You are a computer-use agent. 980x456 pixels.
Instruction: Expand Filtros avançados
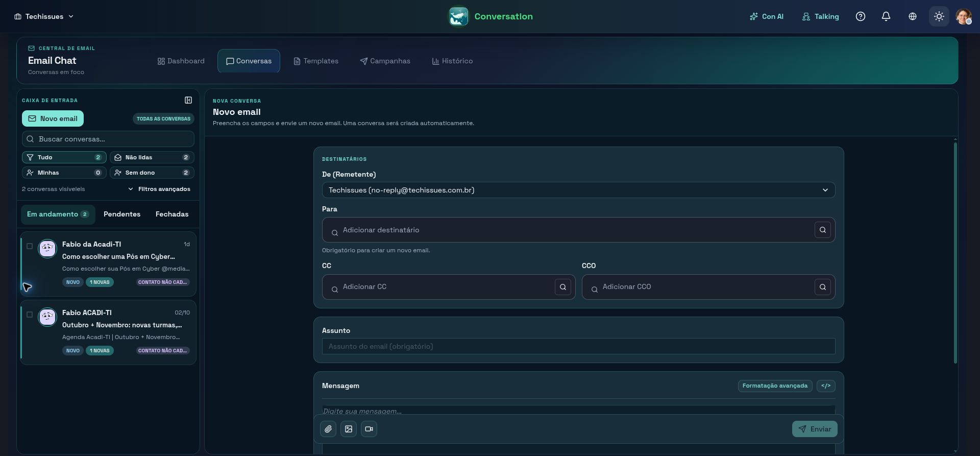pos(159,189)
